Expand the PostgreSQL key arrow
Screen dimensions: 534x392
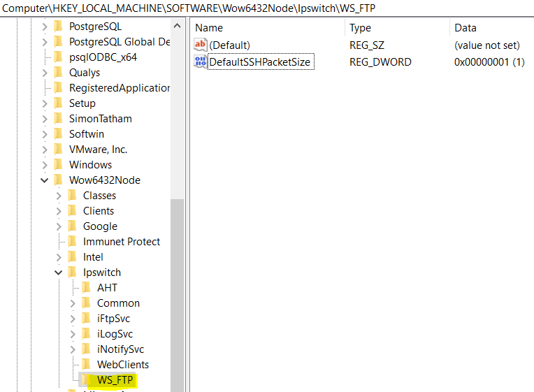(x=45, y=27)
